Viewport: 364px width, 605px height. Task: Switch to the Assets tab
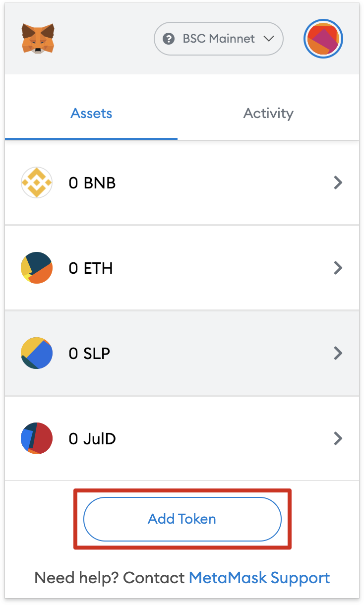click(x=91, y=114)
